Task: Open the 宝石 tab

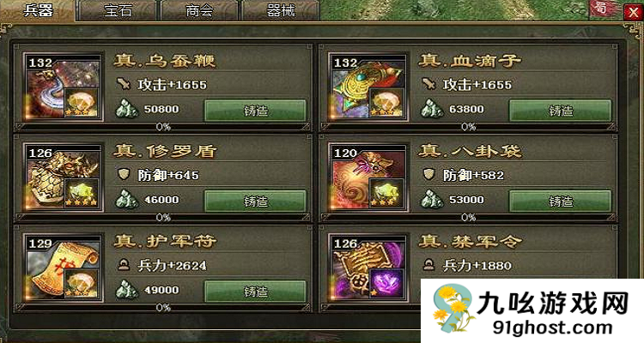Action: coord(118,10)
